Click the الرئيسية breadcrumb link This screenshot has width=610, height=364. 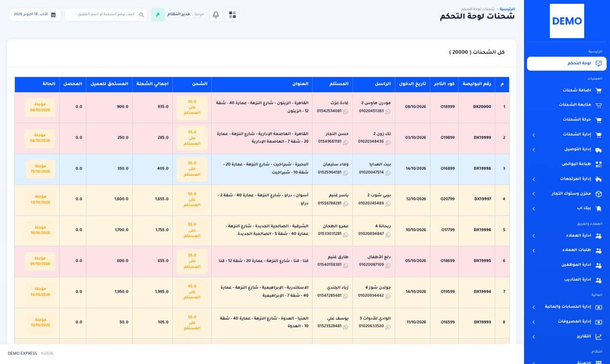507,9
